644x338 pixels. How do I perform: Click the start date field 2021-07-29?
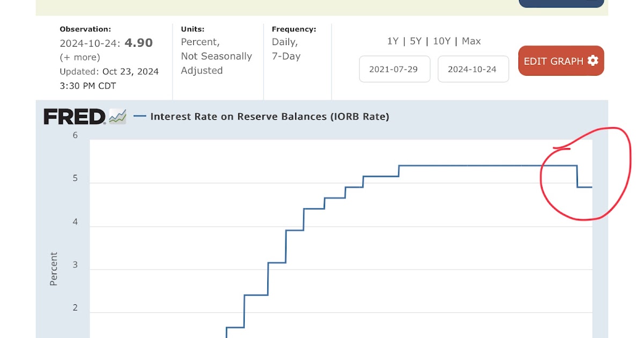tap(394, 69)
